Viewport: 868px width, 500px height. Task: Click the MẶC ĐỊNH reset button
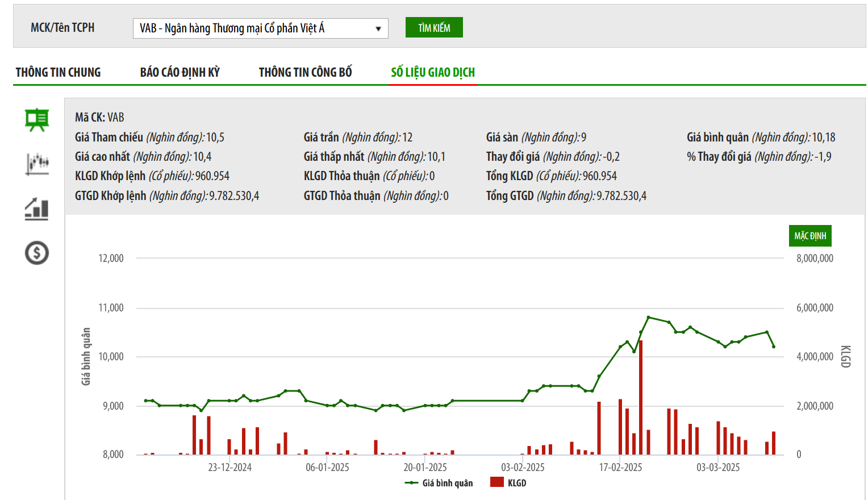[x=810, y=236]
